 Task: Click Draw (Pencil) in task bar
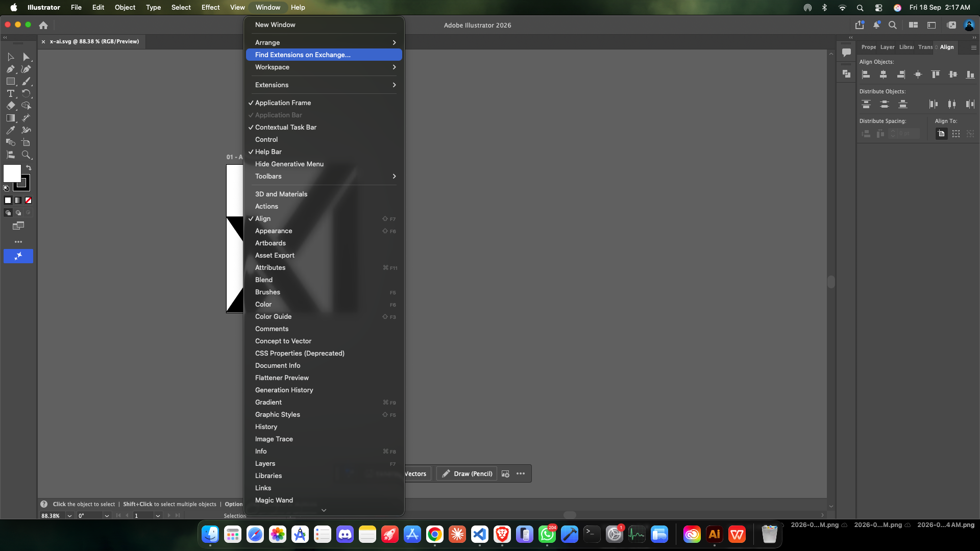tap(467, 473)
